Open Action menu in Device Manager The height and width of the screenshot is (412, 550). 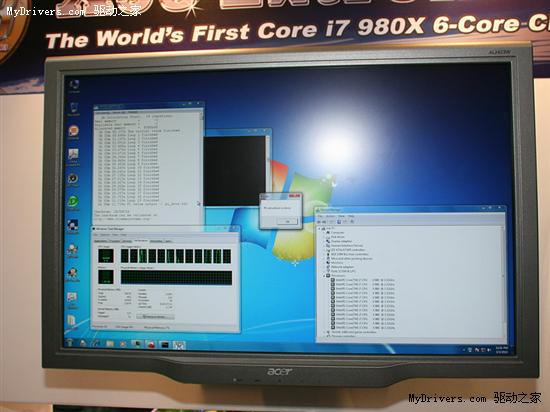[330, 216]
